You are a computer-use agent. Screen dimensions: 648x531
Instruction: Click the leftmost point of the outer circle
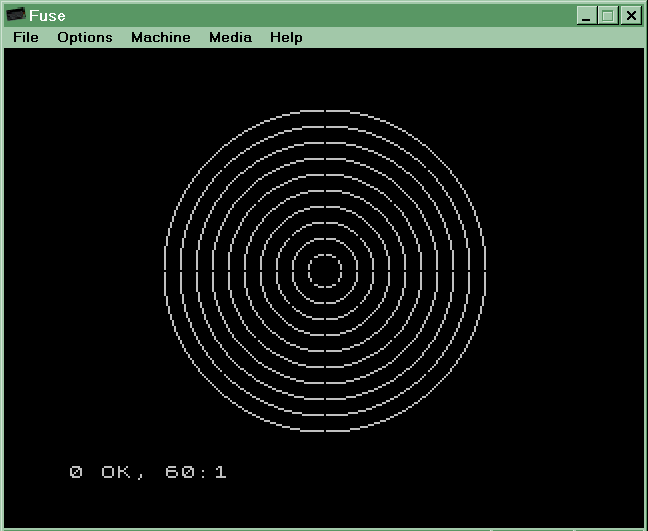coord(165,270)
